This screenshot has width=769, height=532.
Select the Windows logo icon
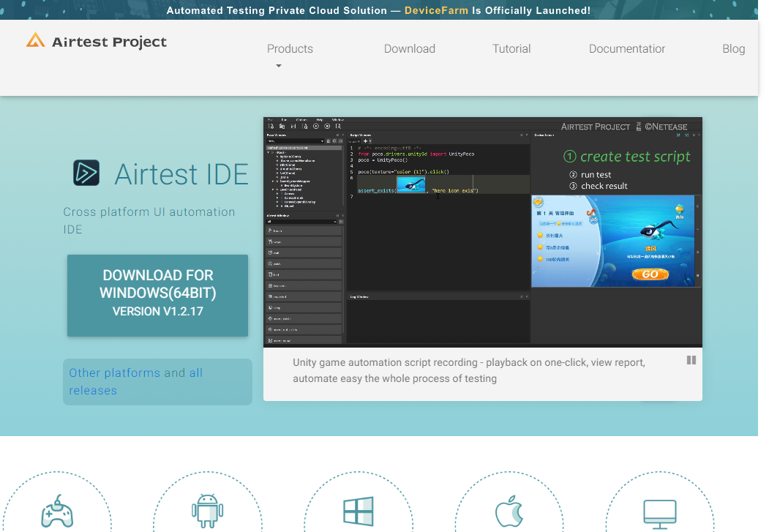[358, 511]
